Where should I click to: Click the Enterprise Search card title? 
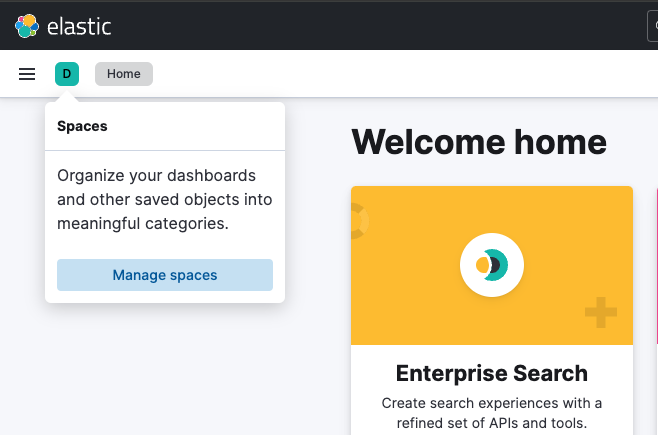pyautogui.click(x=492, y=373)
